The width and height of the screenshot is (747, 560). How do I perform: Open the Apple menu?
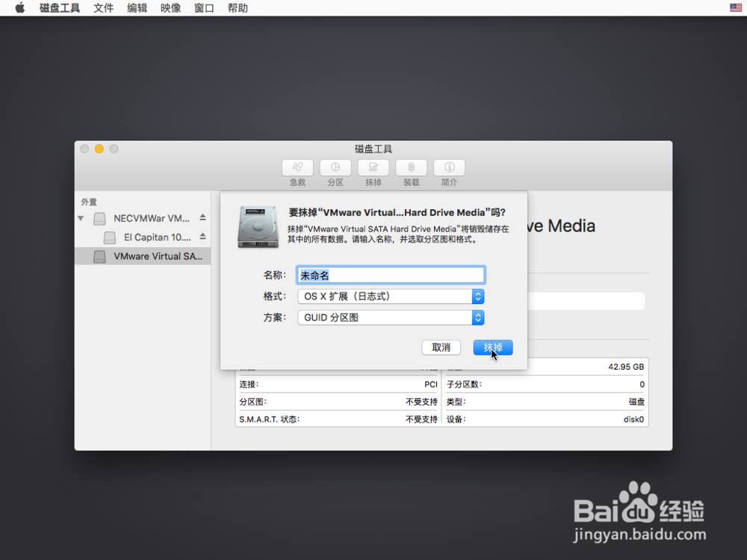[x=19, y=8]
